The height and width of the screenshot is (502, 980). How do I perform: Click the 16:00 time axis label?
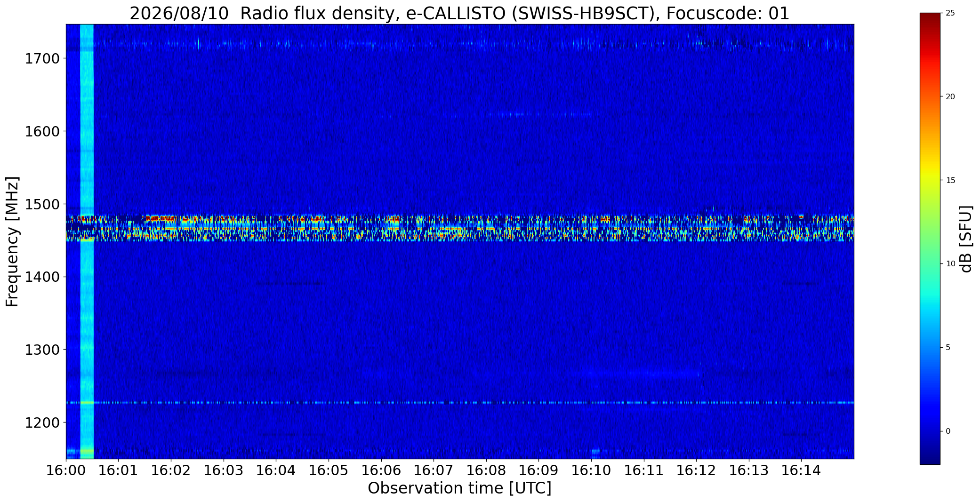pyautogui.click(x=66, y=470)
